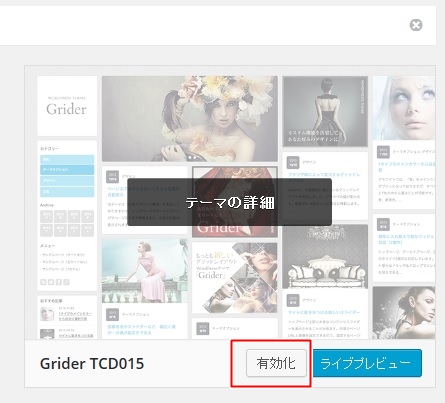This screenshot has height=403, width=445.
Task: Open テーマの詳細 overlay
Action: tap(230, 202)
